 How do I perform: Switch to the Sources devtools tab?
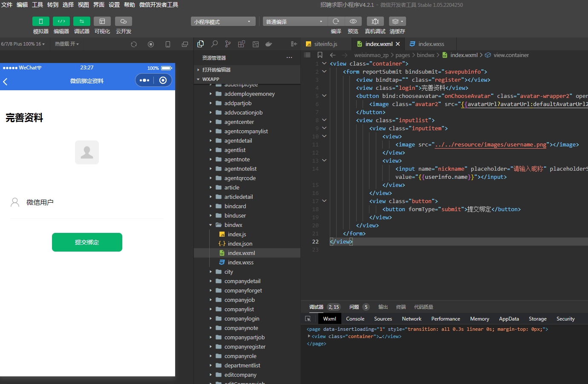click(383, 319)
